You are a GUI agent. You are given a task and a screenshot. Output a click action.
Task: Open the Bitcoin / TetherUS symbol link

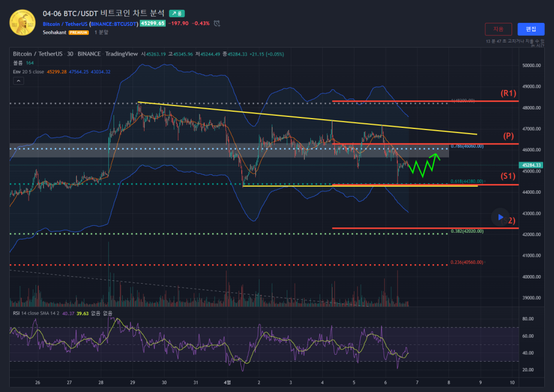point(65,23)
